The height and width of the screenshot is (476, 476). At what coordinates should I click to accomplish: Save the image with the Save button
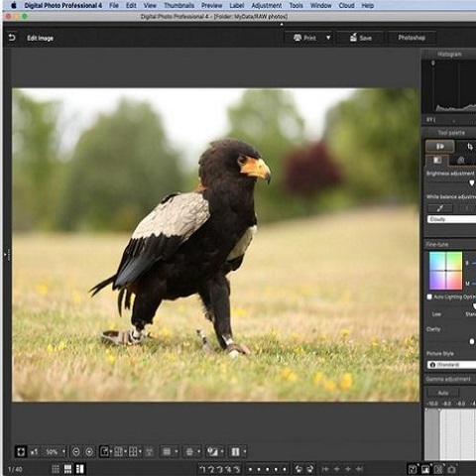pos(361,38)
